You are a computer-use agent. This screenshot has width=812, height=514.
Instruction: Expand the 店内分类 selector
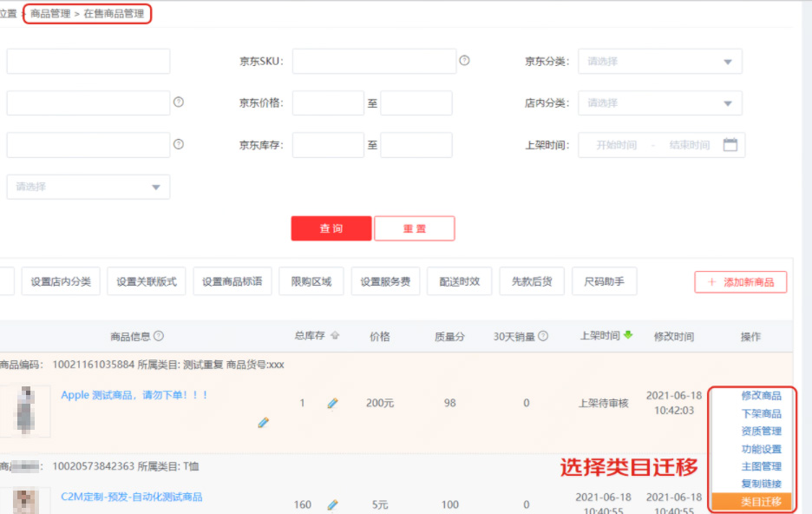(661, 102)
